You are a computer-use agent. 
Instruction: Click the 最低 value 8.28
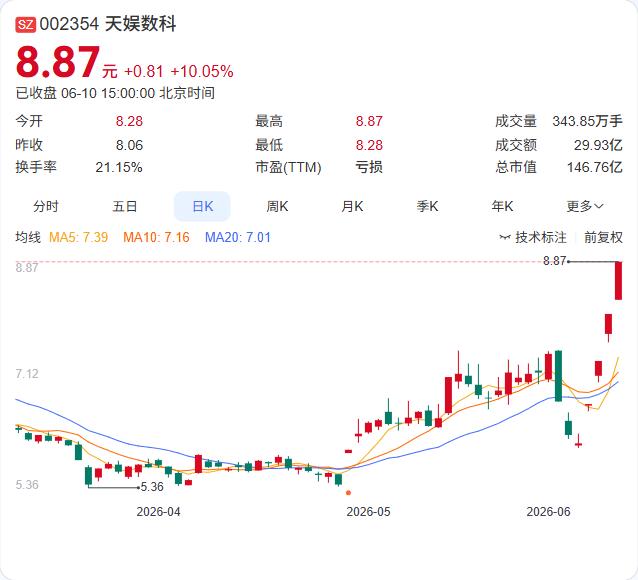click(369, 145)
